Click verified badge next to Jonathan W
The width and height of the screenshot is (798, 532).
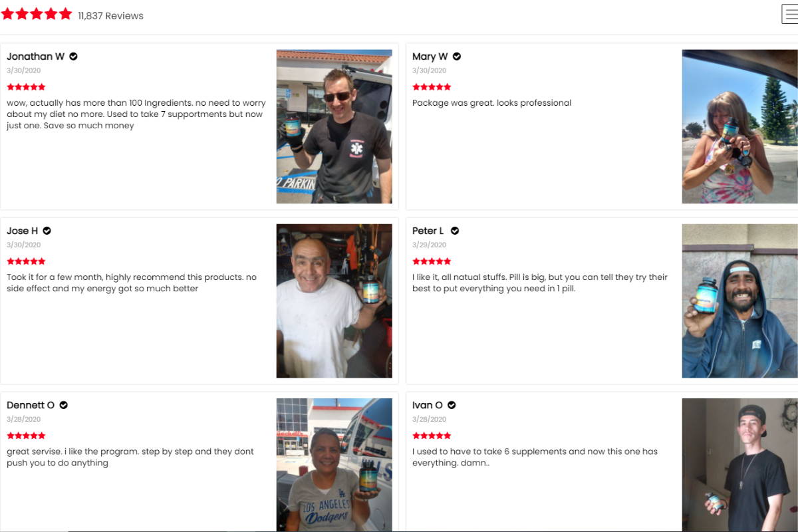[73, 57]
